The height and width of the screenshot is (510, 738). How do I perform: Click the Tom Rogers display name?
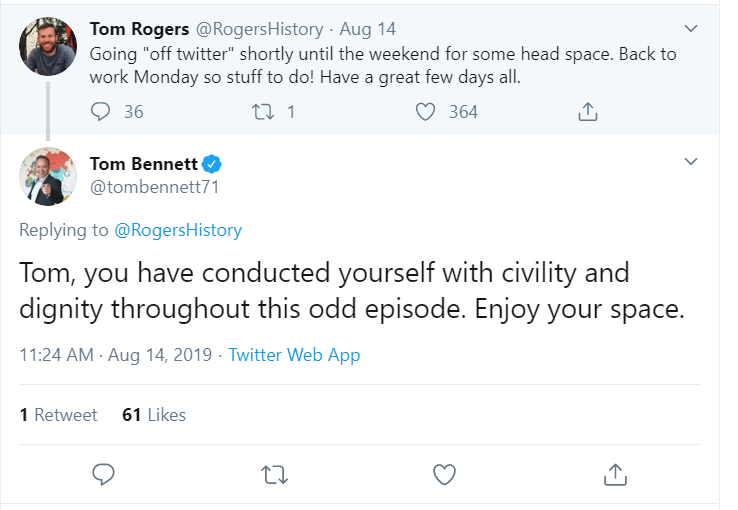[141, 29]
